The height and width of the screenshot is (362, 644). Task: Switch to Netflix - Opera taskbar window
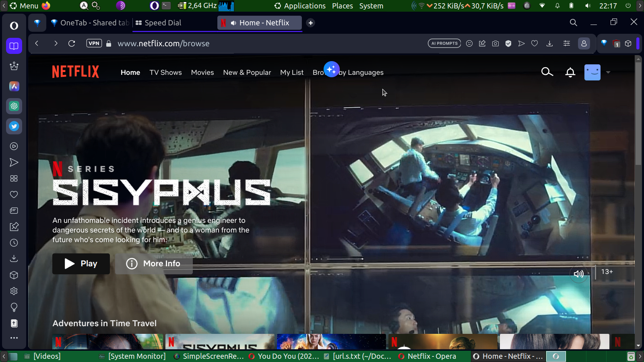point(427,356)
